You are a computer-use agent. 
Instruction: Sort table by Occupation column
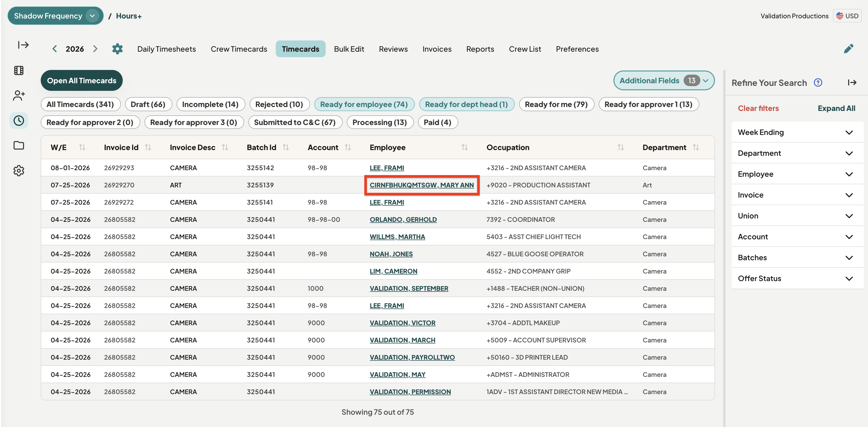point(621,147)
